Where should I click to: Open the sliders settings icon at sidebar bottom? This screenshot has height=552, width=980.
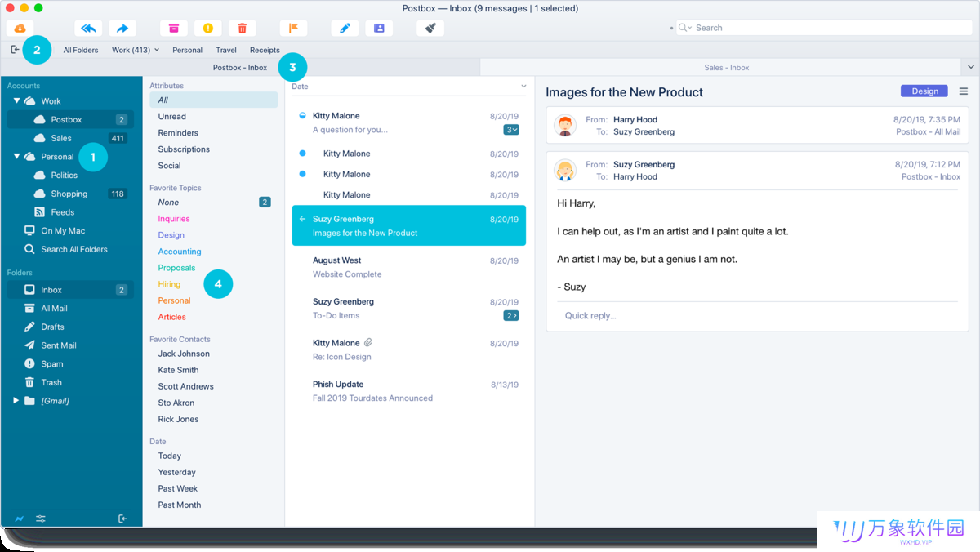pyautogui.click(x=41, y=519)
